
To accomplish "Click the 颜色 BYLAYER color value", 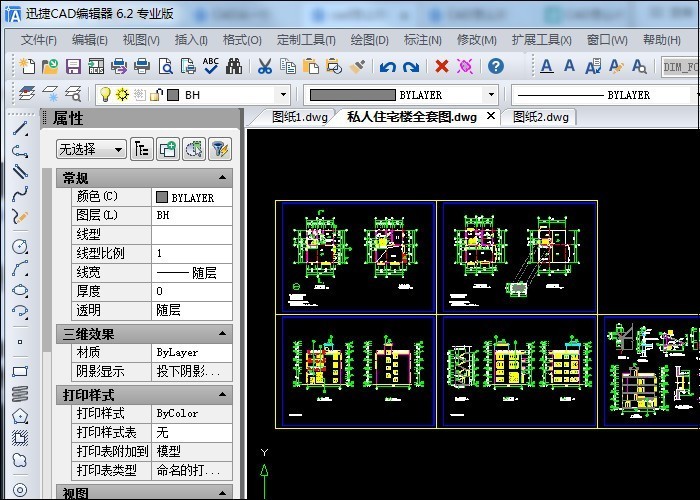I will (192, 197).
